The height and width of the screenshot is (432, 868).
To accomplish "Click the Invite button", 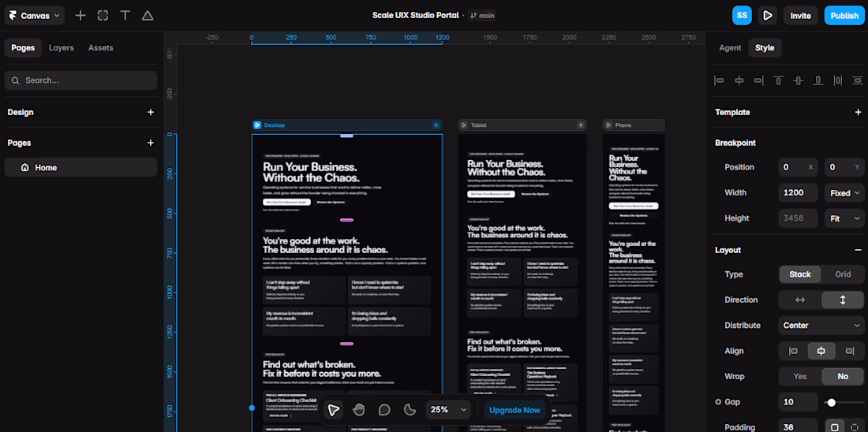I will pos(800,16).
